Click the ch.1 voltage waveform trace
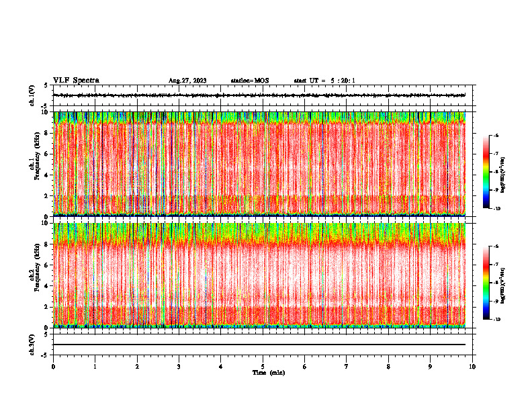 pos(259,95)
